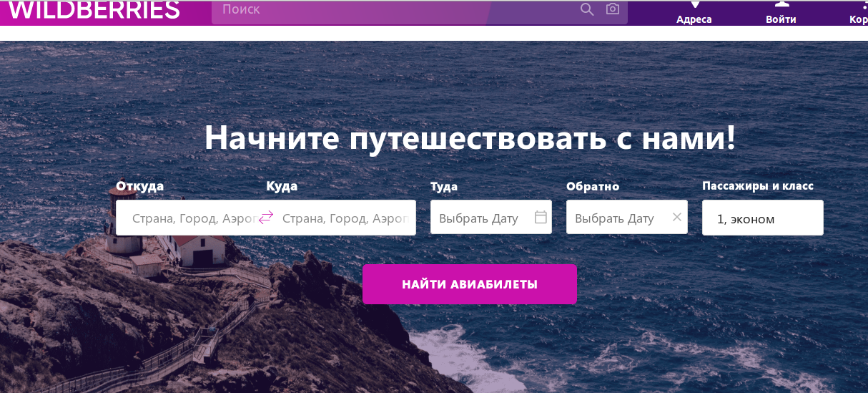Click the location pin icon above Адреса
The height and width of the screenshot is (393, 868).
694,5
